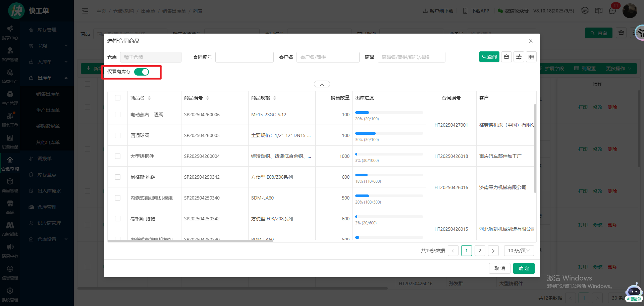Go to next page arrow in dialog
Screen dimensions: 644x306
[x=493, y=251]
